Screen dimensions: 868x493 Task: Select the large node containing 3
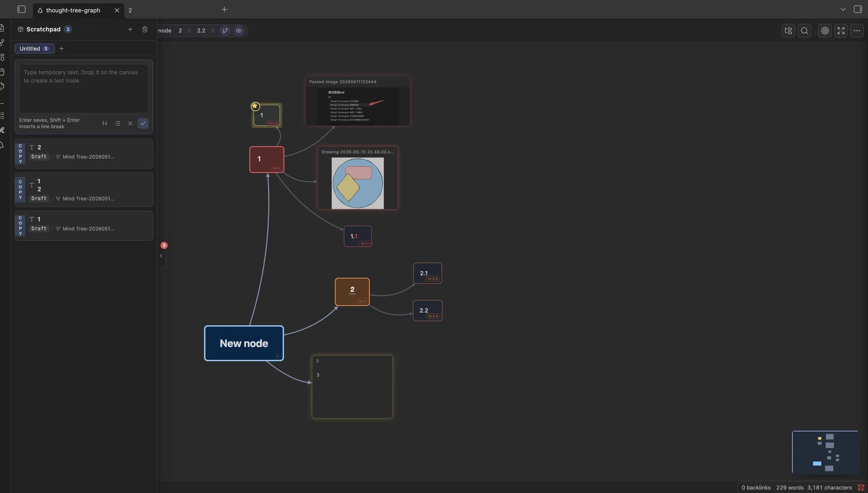(352, 387)
